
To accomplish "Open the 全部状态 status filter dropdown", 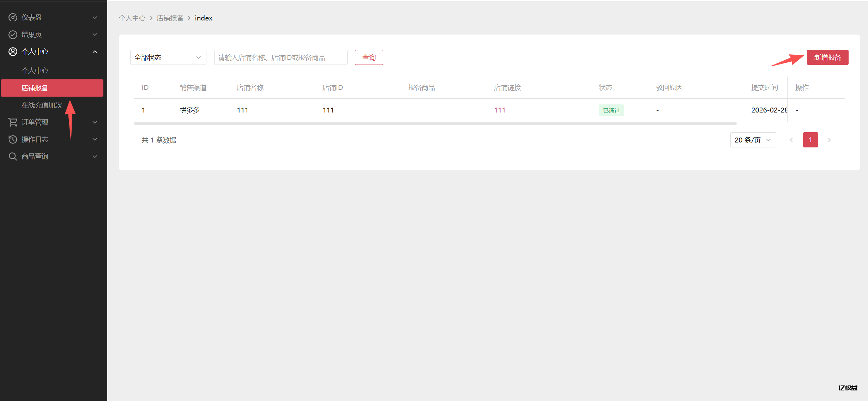I will click(168, 57).
